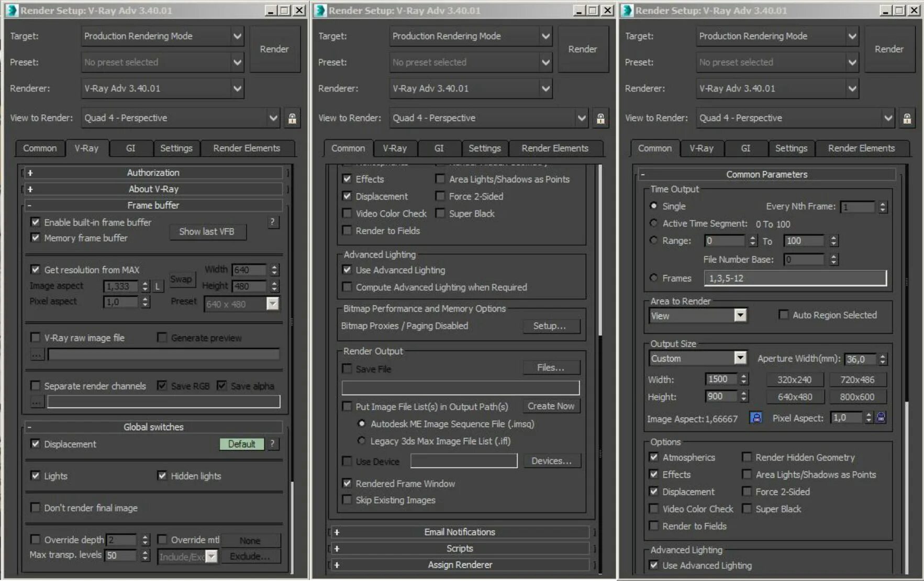924x581 pixels.
Task: Click the Height field showing 900
Action: 721,396
